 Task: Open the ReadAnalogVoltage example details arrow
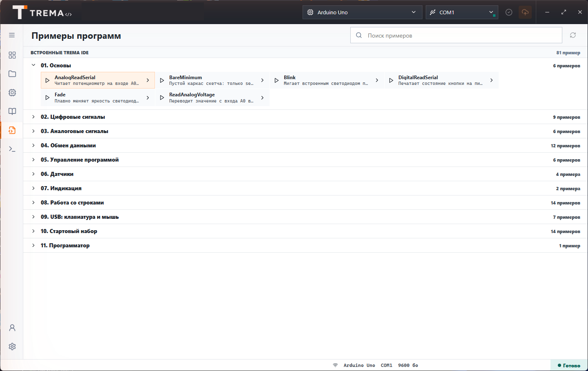[x=262, y=98]
